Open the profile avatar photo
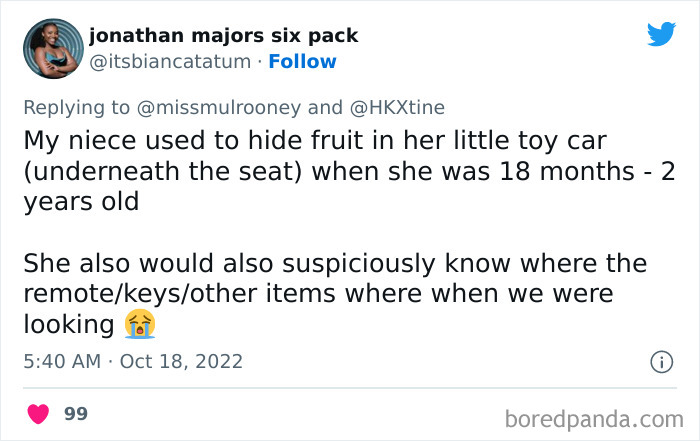 pos(48,49)
